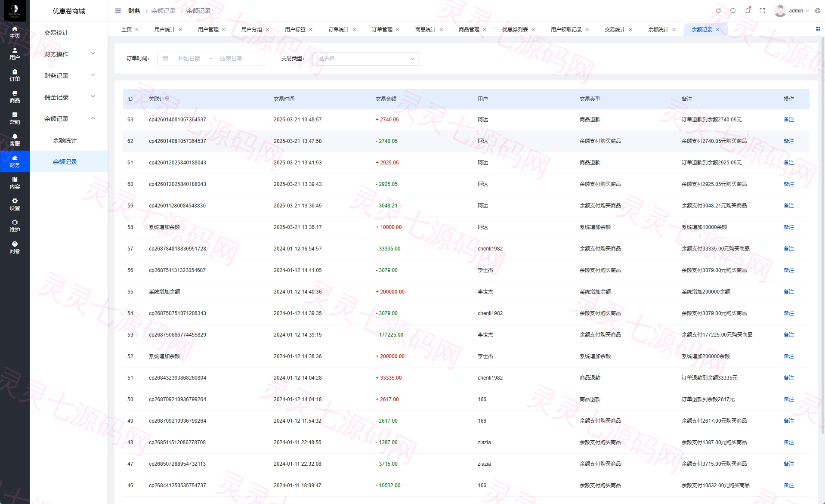Image resolution: width=825 pixels, height=504 pixels.
Task: Open the 主页 home sidebar icon
Action: pos(15,32)
